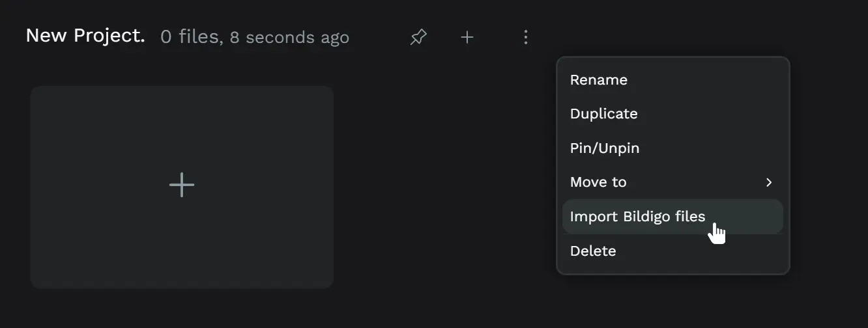868x328 pixels.
Task: Expand the Move to submenu arrow
Action: click(x=769, y=182)
